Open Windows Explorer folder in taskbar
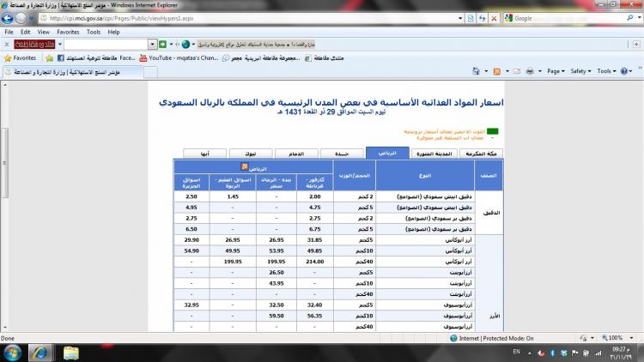Image resolution: width=644 pixels, height=362 pixels. (x=72, y=352)
